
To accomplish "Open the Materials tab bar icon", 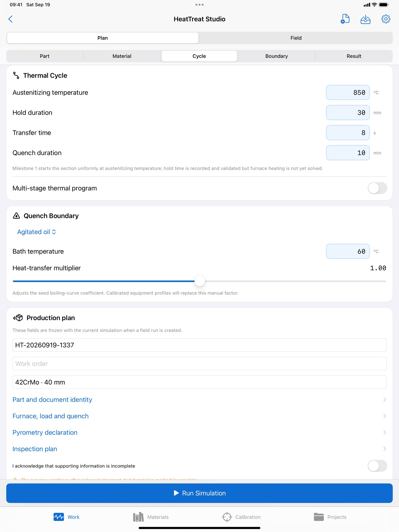I will coord(138,517).
